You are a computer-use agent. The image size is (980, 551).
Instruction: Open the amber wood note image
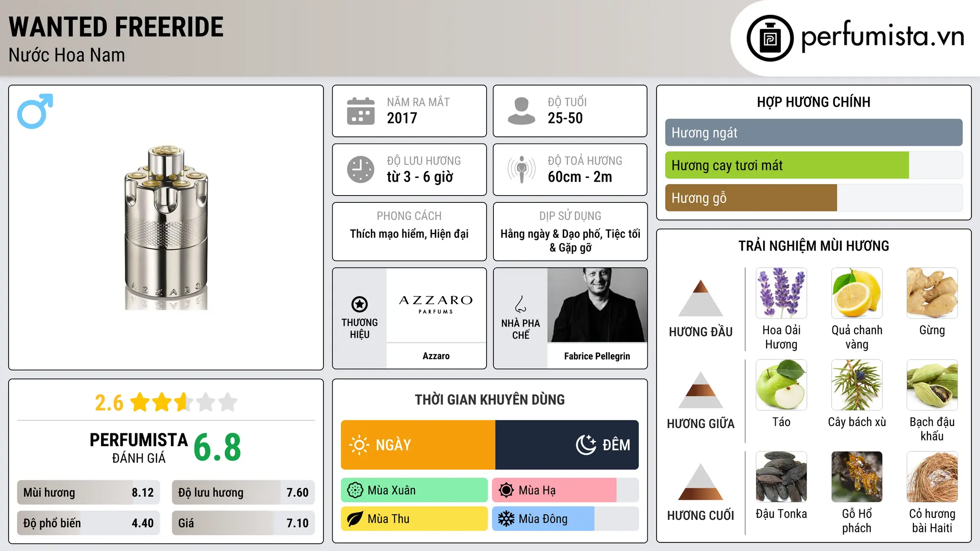coord(857,477)
